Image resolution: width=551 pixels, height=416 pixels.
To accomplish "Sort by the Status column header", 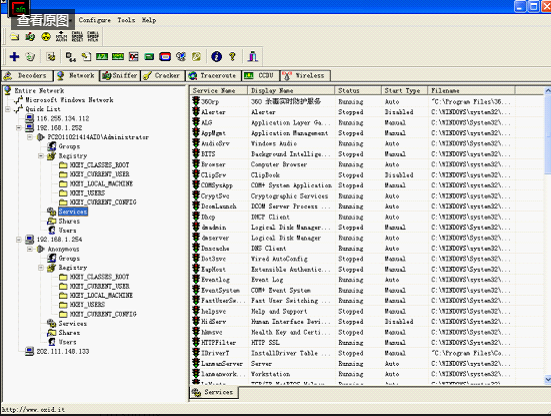I will (x=358, y=91).
